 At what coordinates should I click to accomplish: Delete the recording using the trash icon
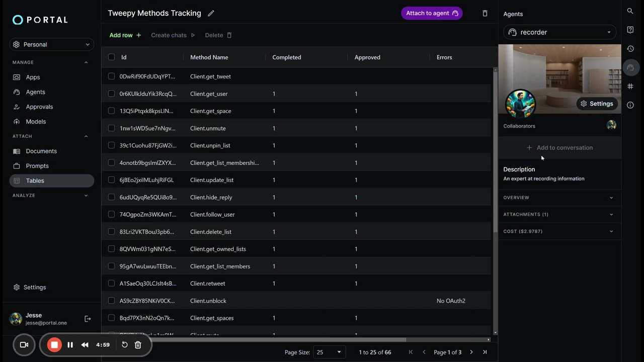point(138,345)
